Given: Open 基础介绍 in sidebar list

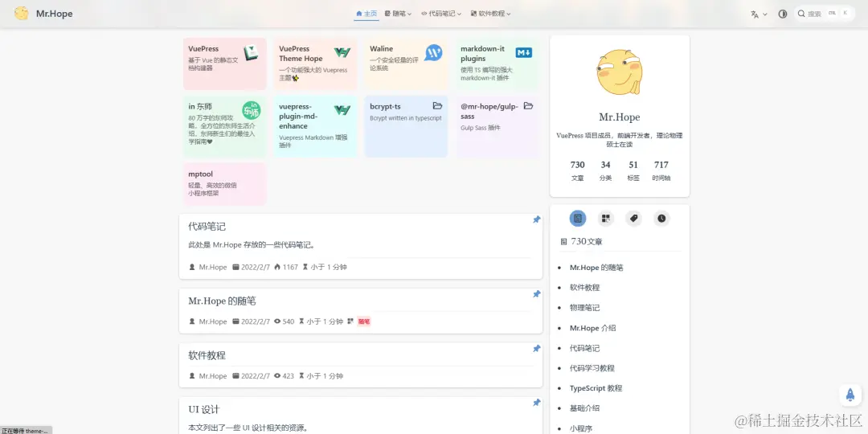Looking at the screenshot, I should point(584,408).
